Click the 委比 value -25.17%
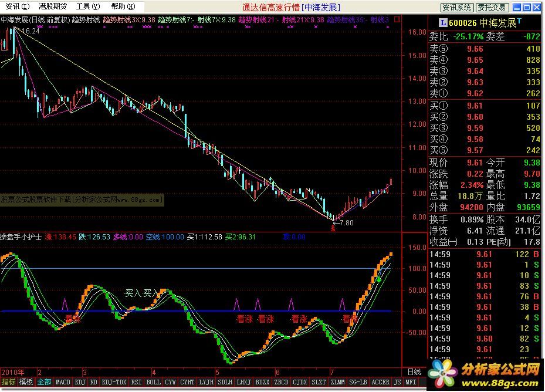This screenshot has width=545, height=392. [x=468, y=36]
